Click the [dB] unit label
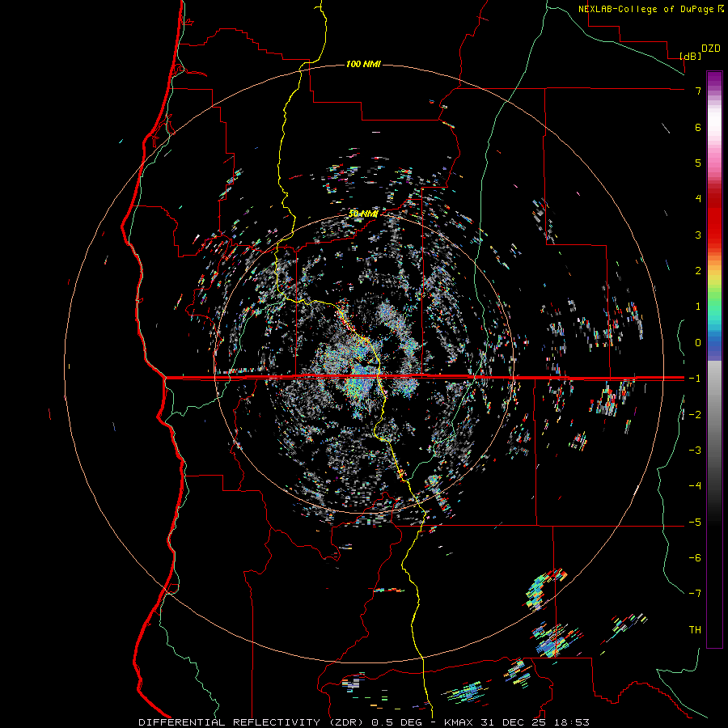The height and width of the screenshot is (728, 728). pyautogui.click(x=691, y=56)
